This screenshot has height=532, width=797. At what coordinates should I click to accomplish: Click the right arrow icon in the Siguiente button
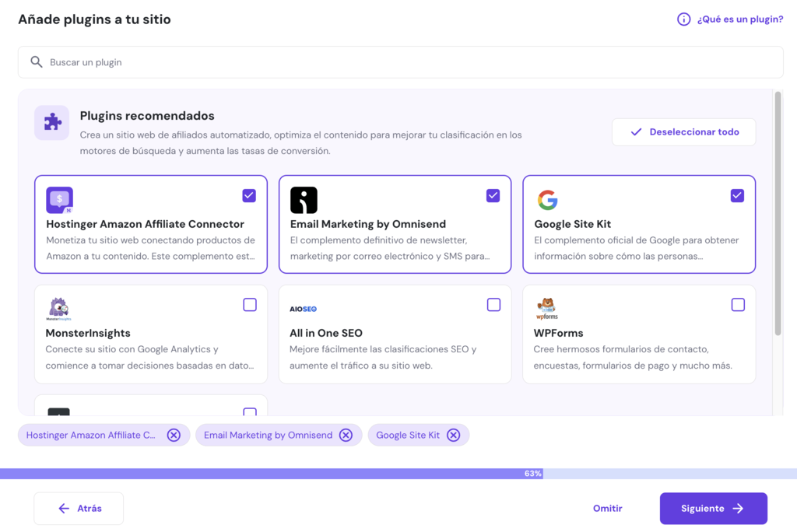[x=738, y=508]
